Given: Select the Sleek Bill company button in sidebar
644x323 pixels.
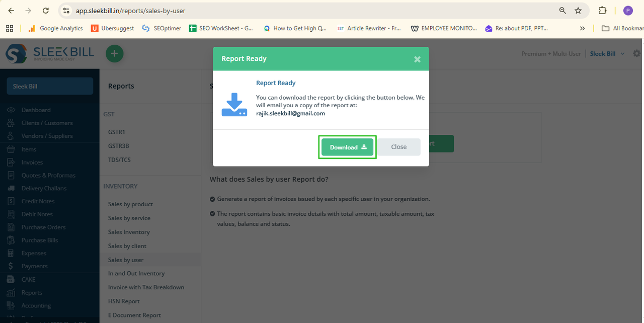Looking at the screenshot, I should pos(50,86).
